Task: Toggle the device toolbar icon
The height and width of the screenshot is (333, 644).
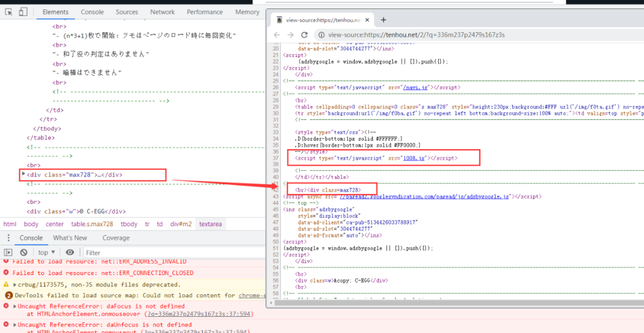Action: [23, 12]
